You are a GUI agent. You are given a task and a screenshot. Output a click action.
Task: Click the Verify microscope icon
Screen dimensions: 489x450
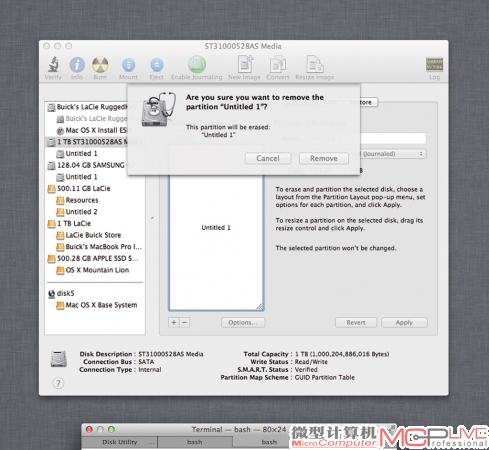[53, 64]
